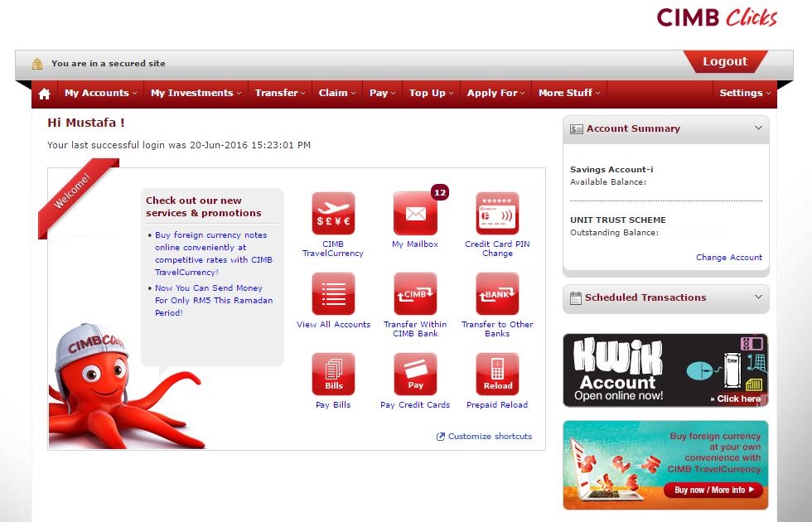The image size is (812, 522).
Task: Open My Mailbox envelope icon
Action: [415, 214]
